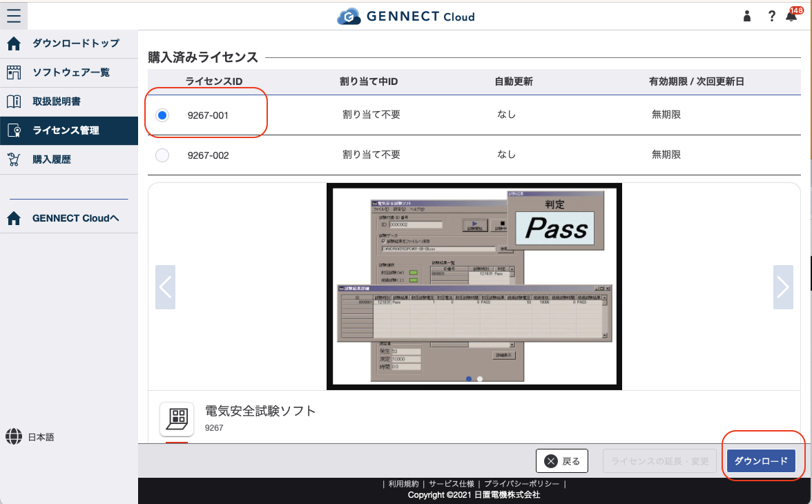Toggle the sidebar hamburger menu
The image size is (812, 504).
[x=13, y=15]
